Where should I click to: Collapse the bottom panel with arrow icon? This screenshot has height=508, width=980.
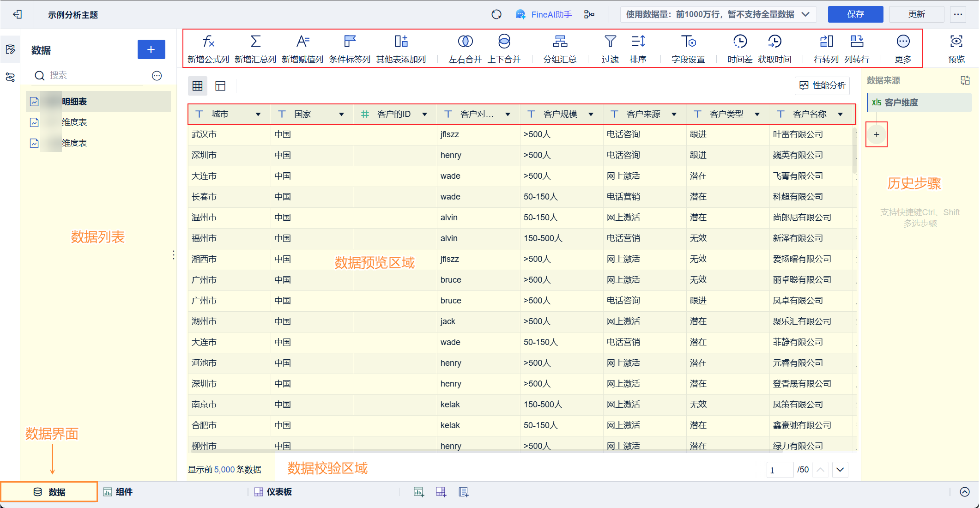point(964,492)
